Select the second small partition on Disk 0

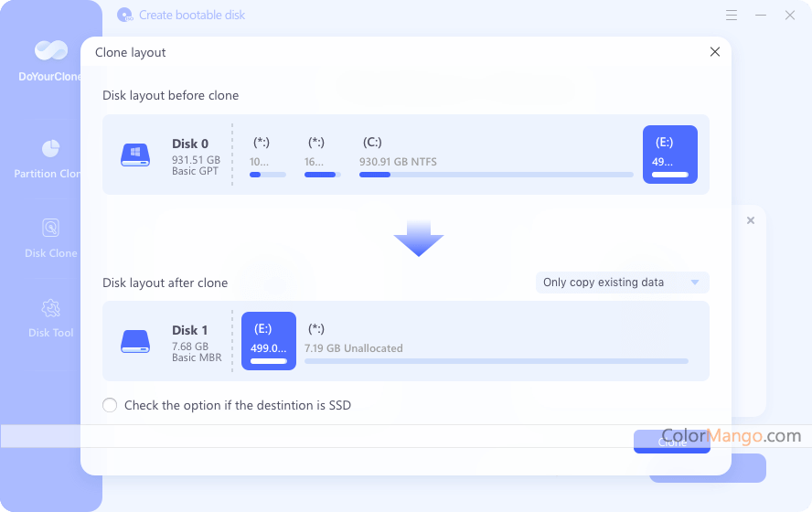click(322, 155)
